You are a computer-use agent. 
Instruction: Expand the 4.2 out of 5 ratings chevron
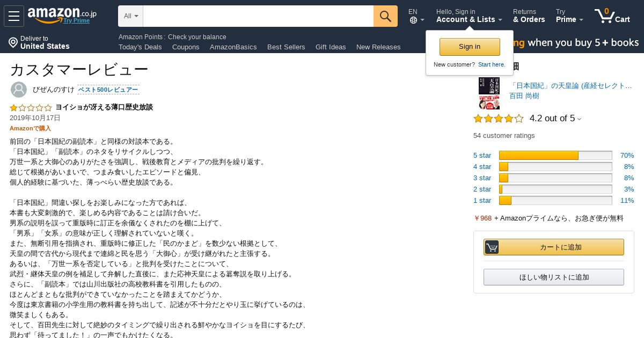point(579,119)
